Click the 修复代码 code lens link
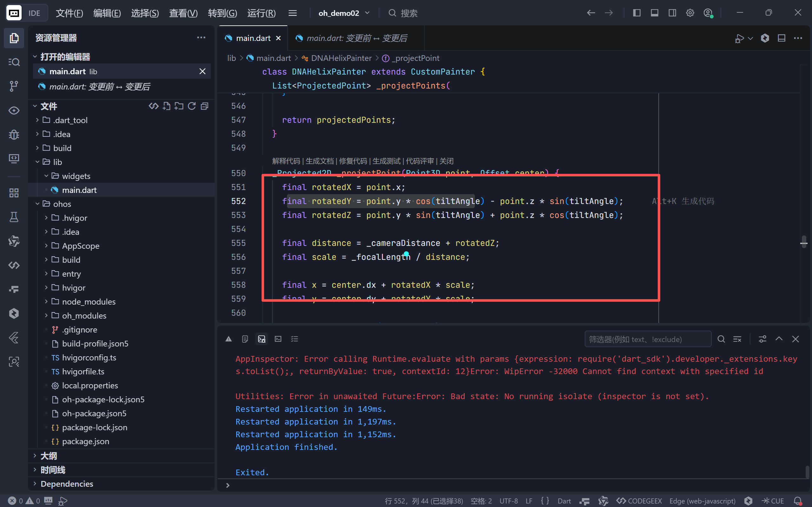This screenshot has height=507, width=812. coord(353,161)
